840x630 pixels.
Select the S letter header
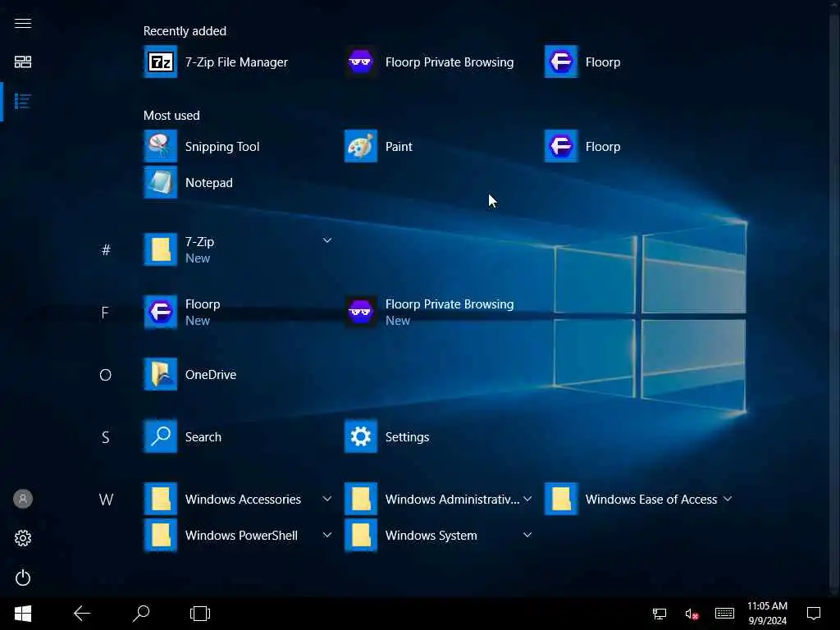click(x=106, y=437)
